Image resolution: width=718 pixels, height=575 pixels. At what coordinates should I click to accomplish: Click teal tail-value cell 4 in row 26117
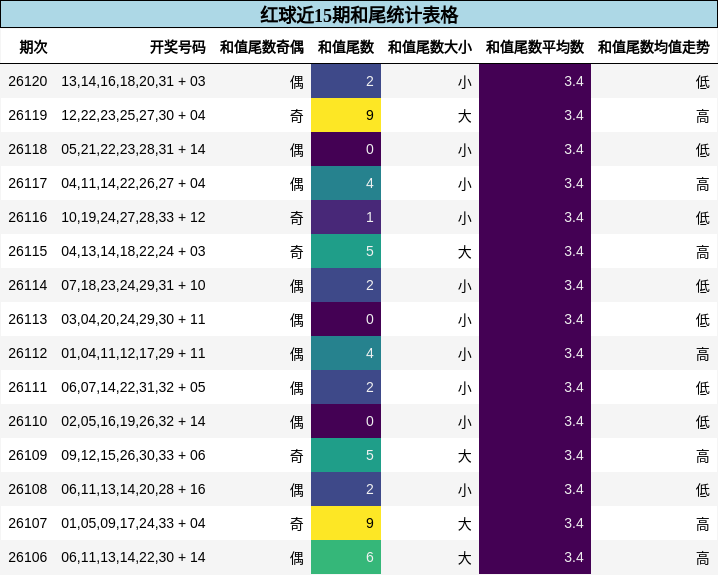[x=346, y=183]
